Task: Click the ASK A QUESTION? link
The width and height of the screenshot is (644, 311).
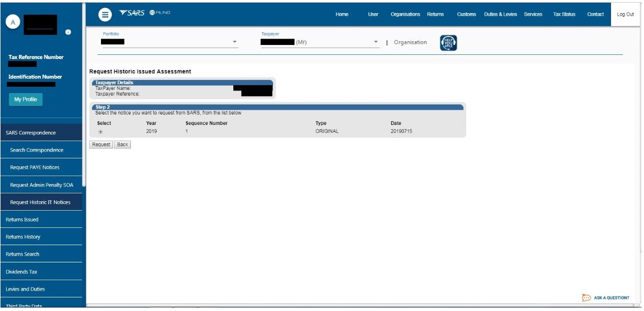Action: pyautogui.click(x=612, y=298)
